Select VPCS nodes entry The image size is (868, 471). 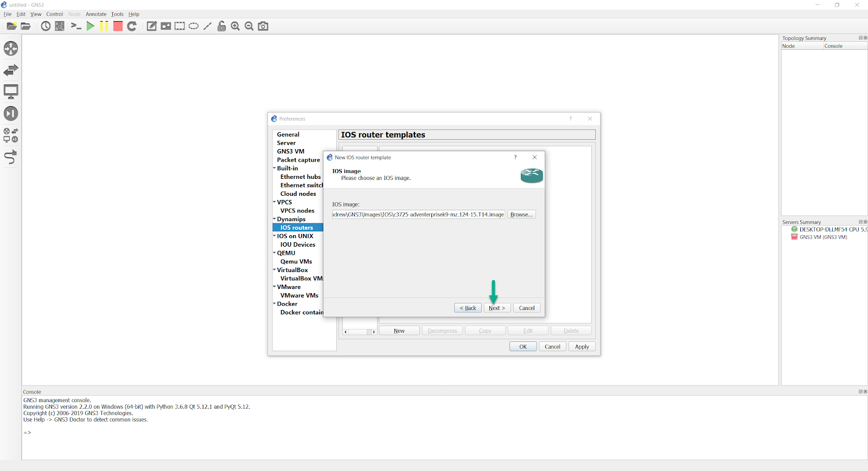[x=297, y=211]
